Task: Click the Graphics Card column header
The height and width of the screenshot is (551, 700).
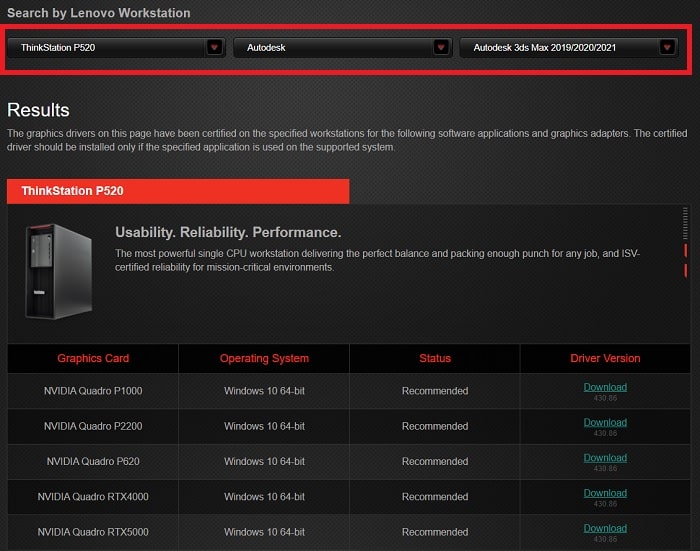Action: pyautogui.click(x=93, y=358)
